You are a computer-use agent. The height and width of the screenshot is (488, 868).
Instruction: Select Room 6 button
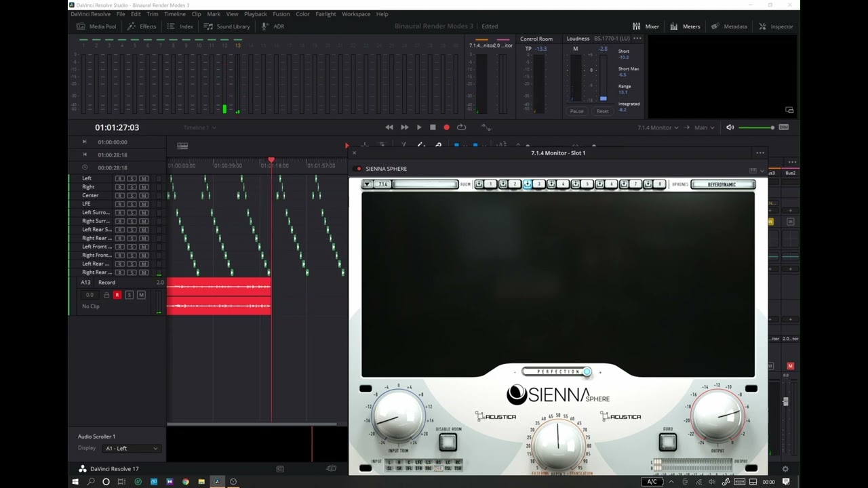pos(612,184)
